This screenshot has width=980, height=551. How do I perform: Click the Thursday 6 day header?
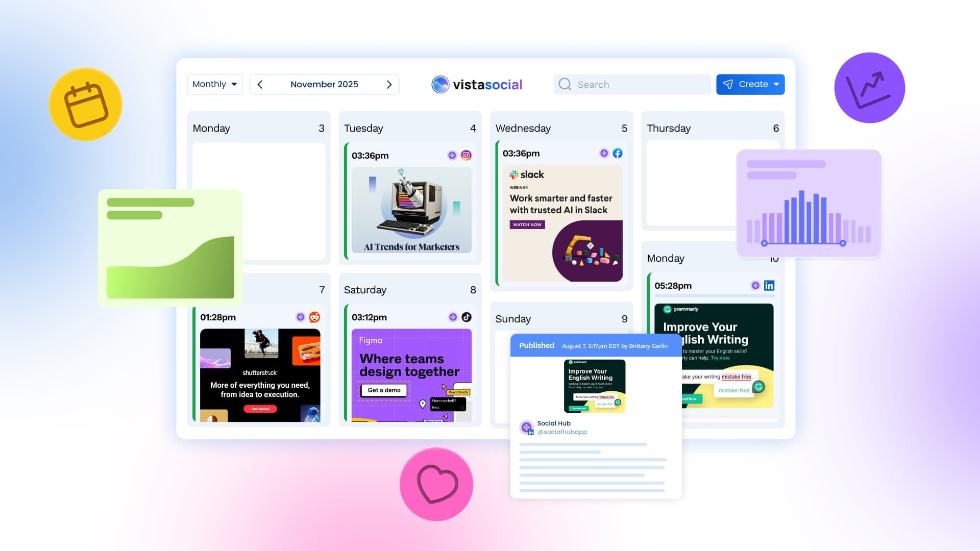[713, 128]
